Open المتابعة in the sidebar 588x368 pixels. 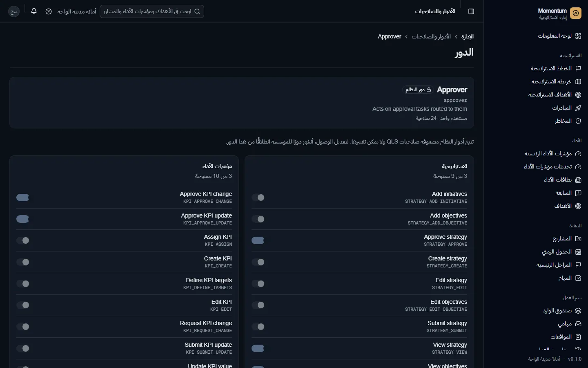(x=568, y=193)
